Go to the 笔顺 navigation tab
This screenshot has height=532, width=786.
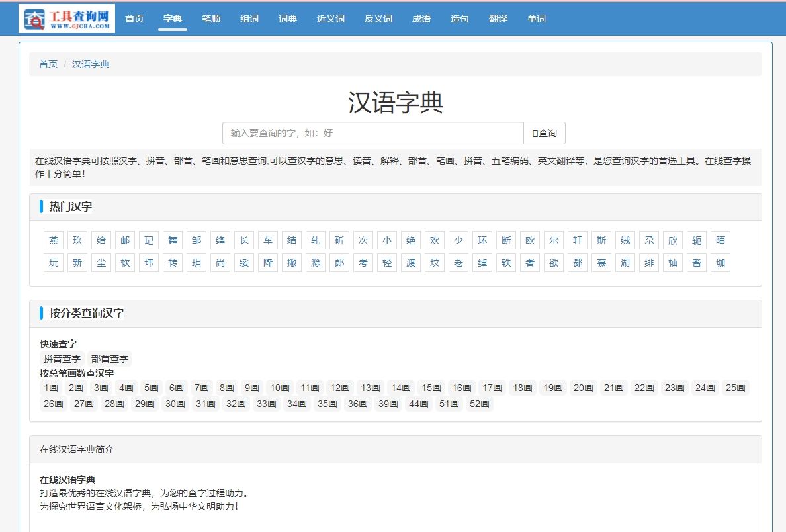pos(211,19)
